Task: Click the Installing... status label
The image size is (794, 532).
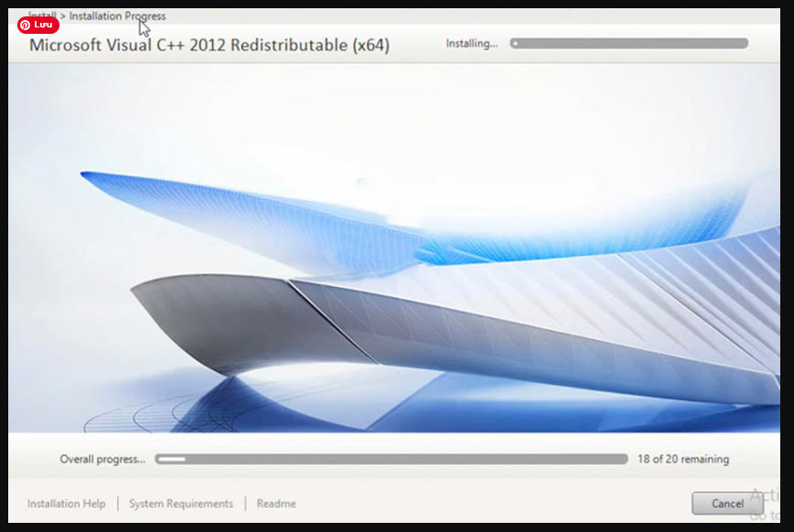Action: pyautogui.click(x=472, y=43)
